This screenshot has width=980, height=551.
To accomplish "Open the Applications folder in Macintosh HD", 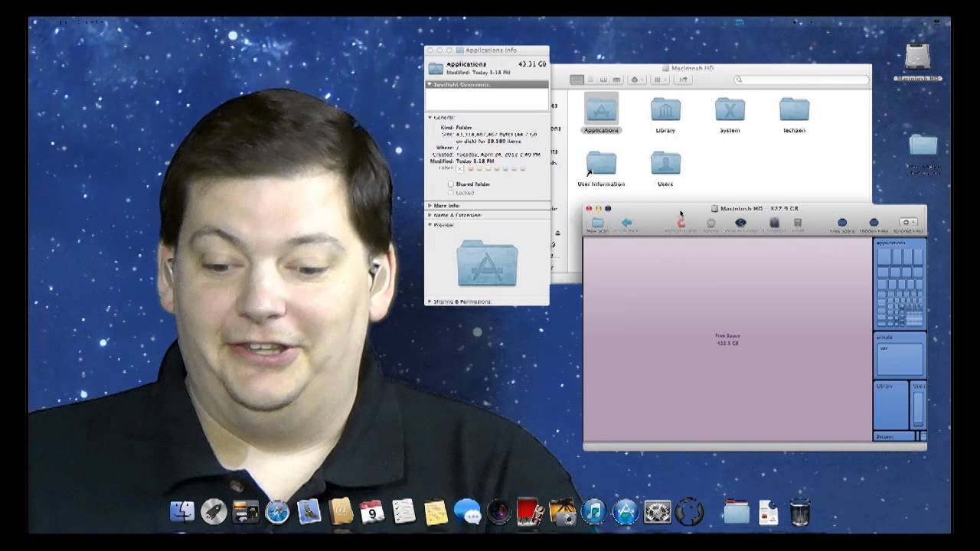I will (602, 111).
